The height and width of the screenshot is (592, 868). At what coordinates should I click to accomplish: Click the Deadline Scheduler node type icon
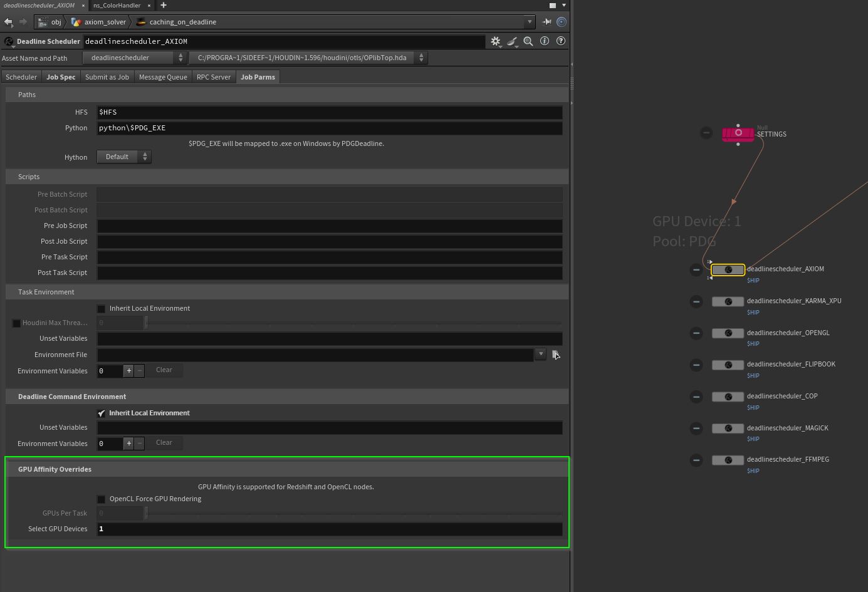[x=9, y=42]
